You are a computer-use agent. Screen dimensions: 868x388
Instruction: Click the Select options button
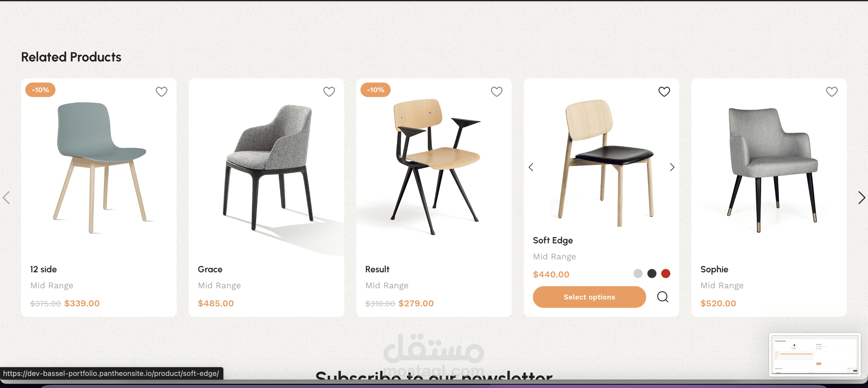(x=589, y=297)
